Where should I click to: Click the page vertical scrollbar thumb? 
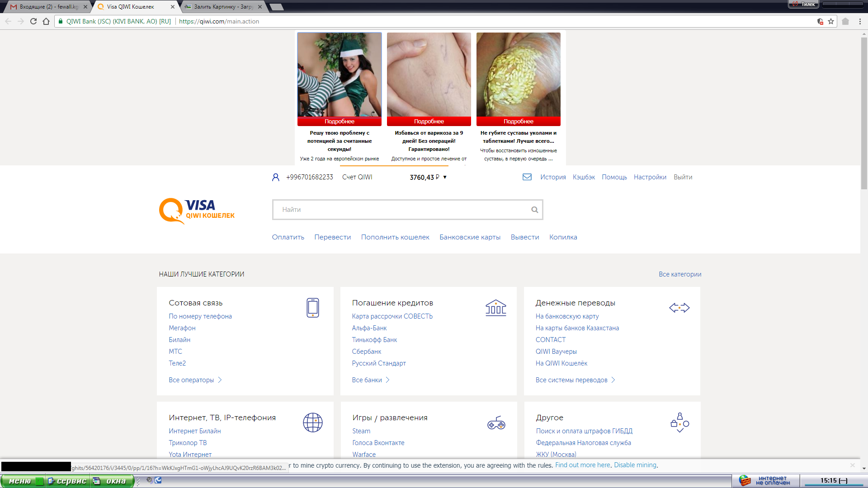[864, 113]
